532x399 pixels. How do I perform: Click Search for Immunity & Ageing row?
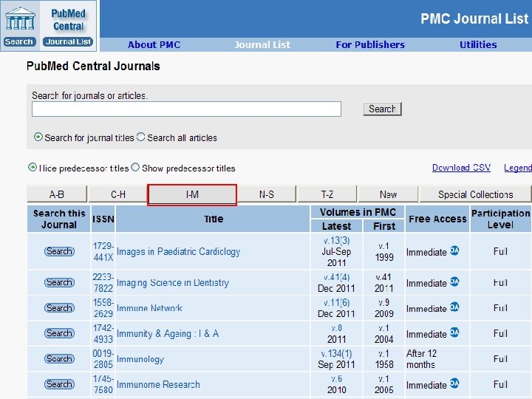[59, 333]
